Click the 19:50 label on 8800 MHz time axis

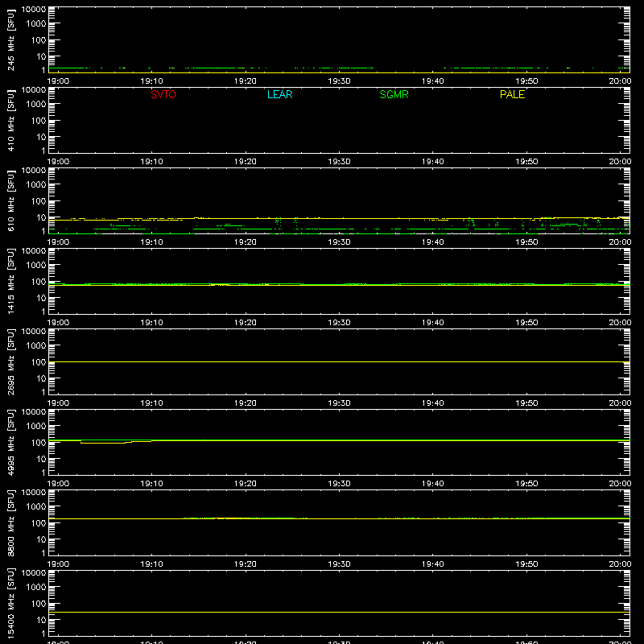[526, 564]
